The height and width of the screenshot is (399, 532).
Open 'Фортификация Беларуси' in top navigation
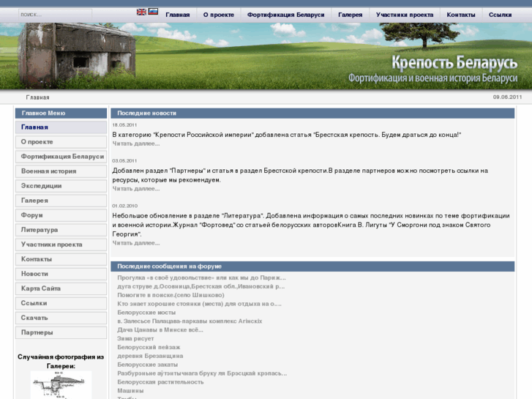tap(285, 15)
